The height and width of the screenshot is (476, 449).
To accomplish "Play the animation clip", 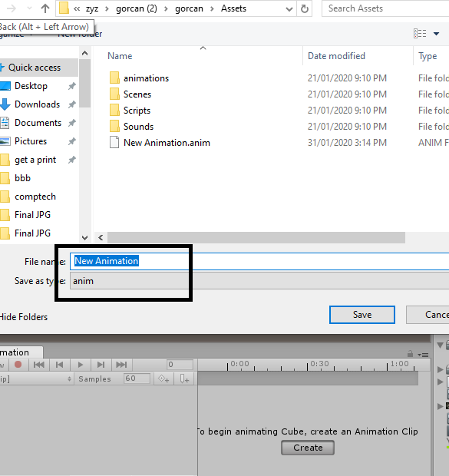I will click(x=80, y=364).
